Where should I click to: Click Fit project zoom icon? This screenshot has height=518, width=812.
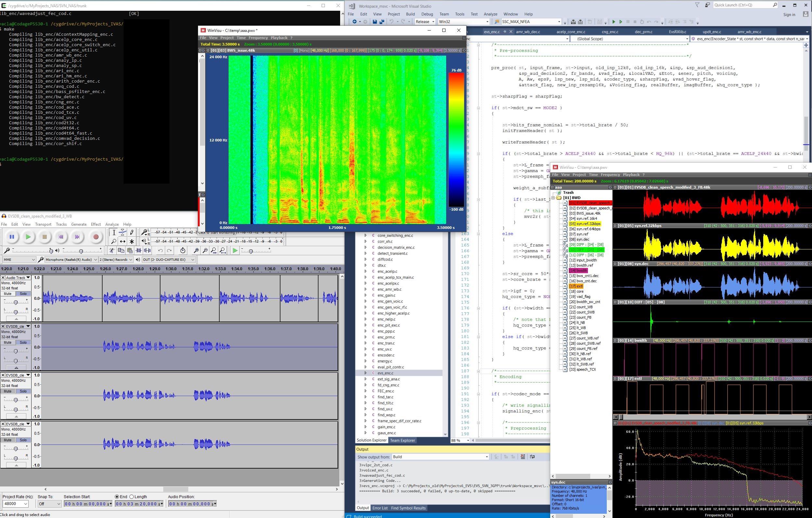click(222, 251)
